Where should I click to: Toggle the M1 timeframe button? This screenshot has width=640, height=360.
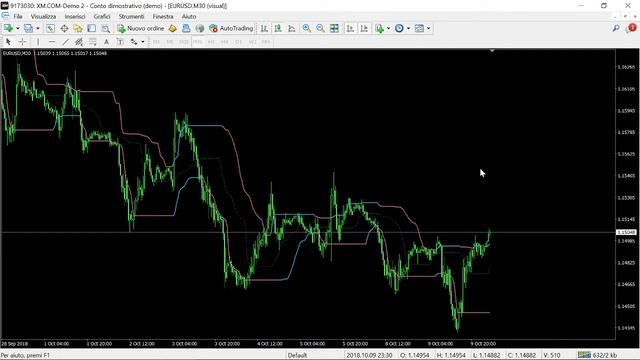[x=156, y=42]
